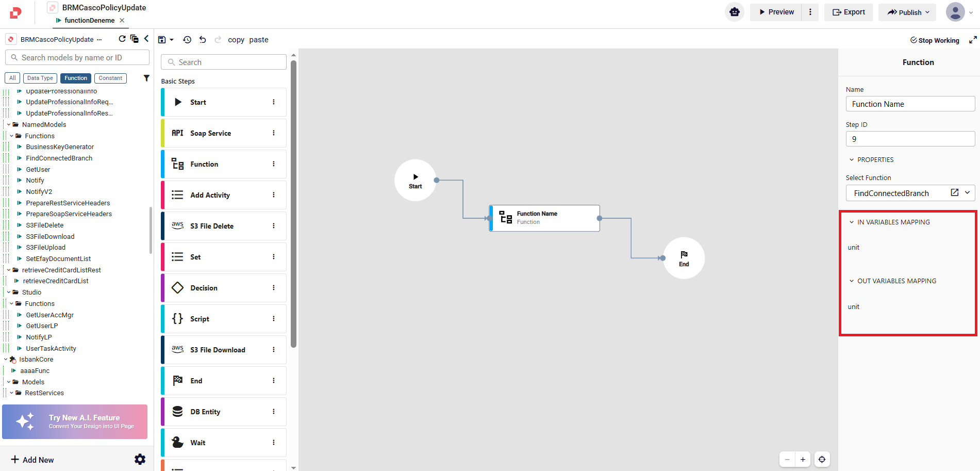
Task: Select the Start node on canvas
Action: coord(415,180)
